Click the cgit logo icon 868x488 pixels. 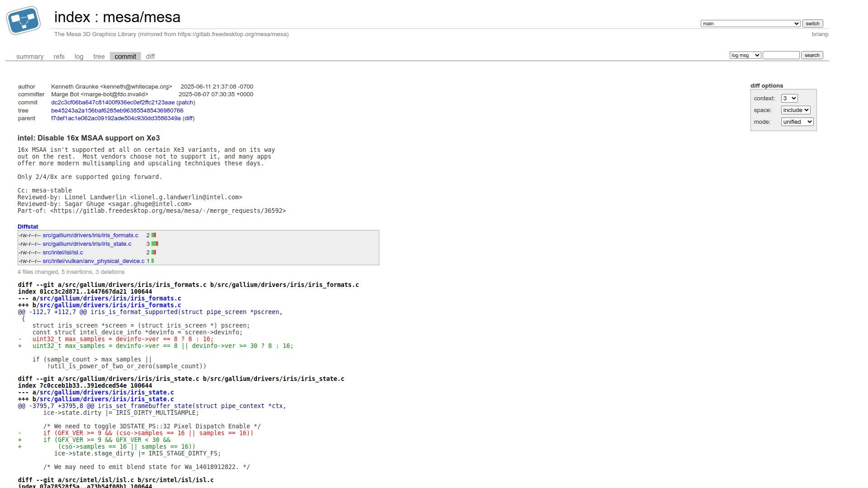[x=24, y=20]
